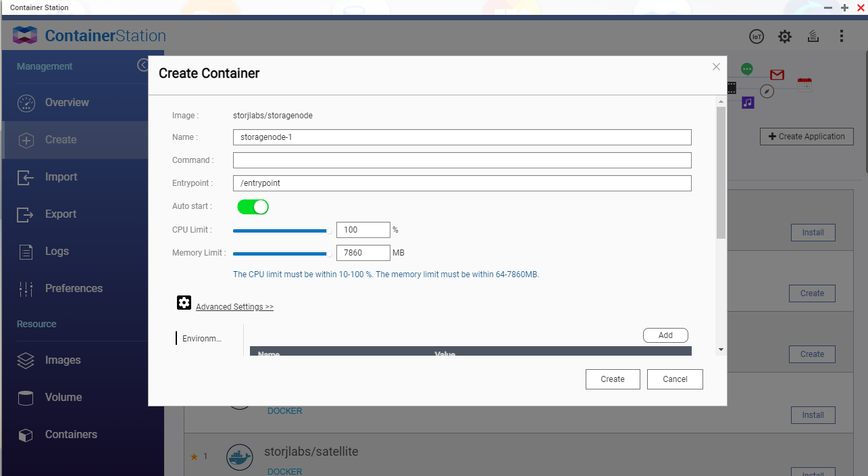Click the CPU and memory limit hint text

[x=386, y=275]
